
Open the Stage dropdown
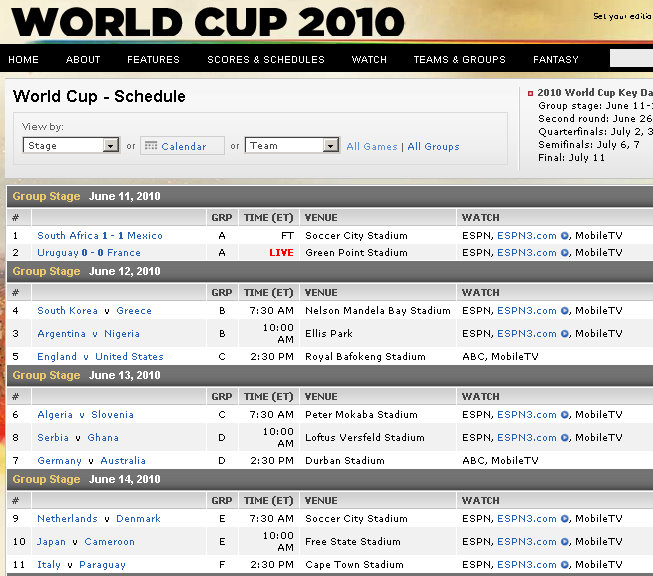pos(71,145)
